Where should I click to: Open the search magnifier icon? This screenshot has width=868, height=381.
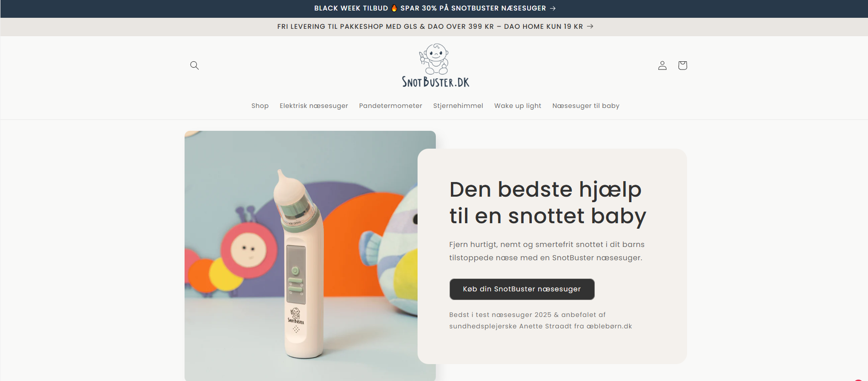coord(194,65)
